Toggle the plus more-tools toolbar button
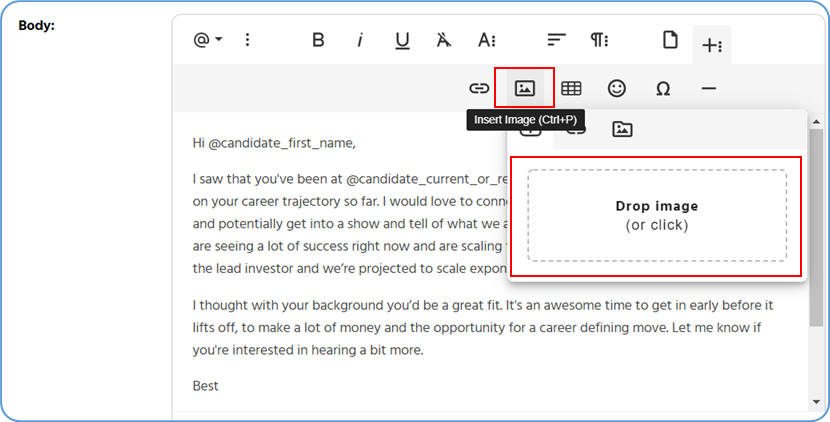The height and width of the screenshot is (422, 830). (x=712, y=45)
